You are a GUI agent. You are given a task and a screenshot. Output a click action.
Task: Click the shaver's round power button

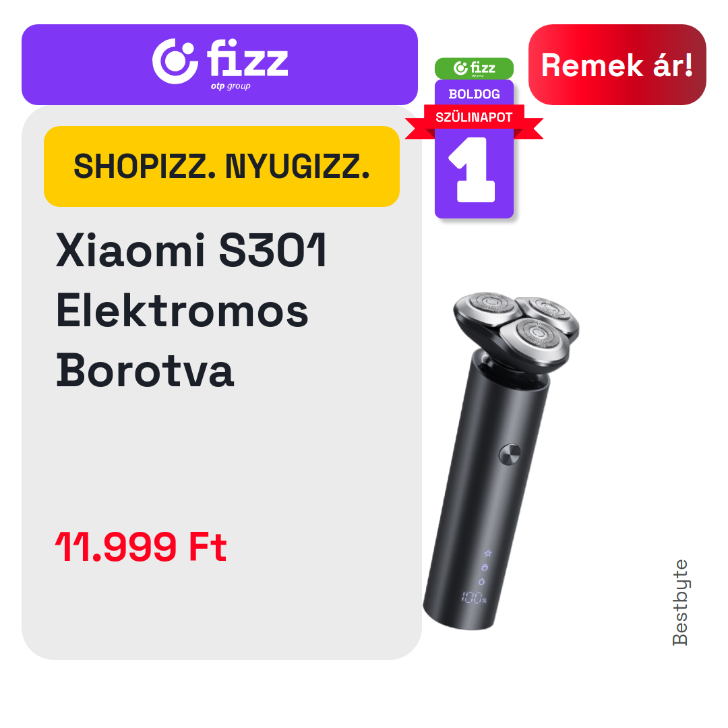pyautogui.click(x=510, y=454)
